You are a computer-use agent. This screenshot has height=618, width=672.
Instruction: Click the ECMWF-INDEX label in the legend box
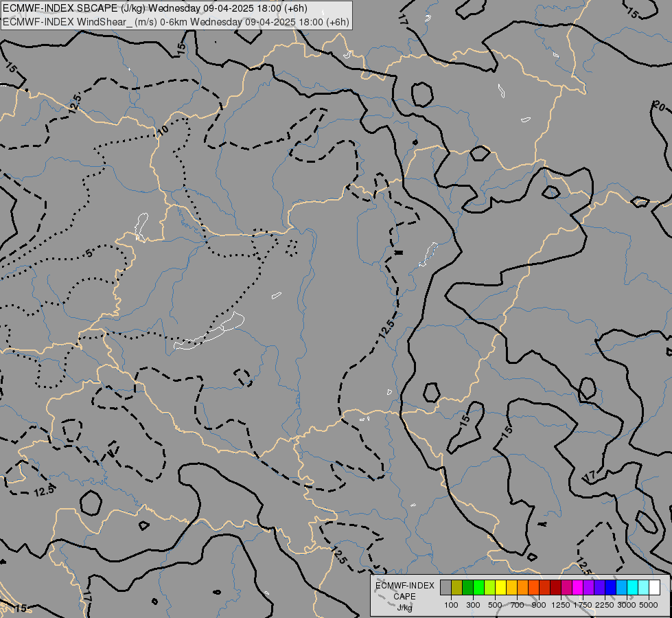[x=404, y=586]
